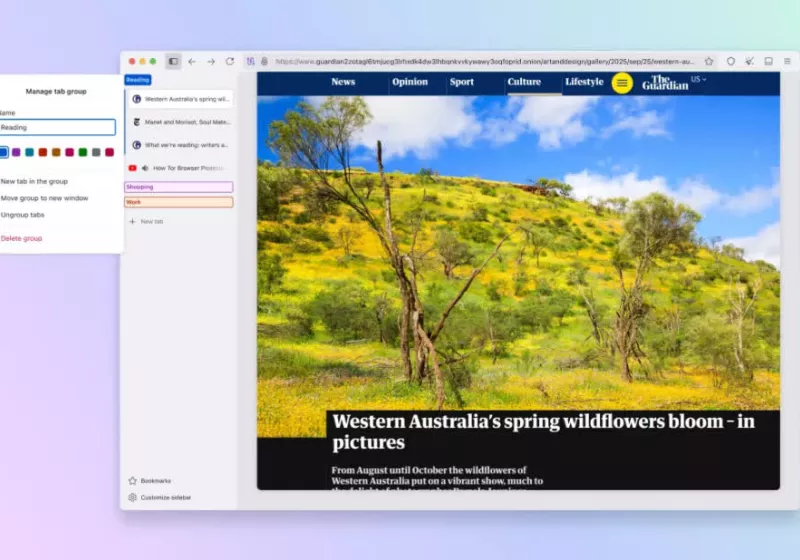800x560 pixels.
Task: Go back using the back arrow
Action: [192, 62]
